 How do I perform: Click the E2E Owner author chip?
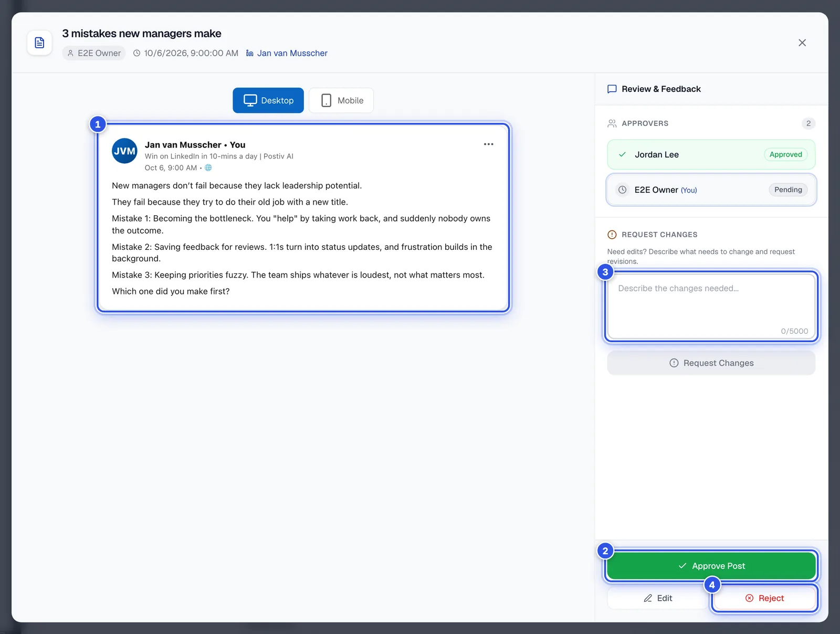[x=94, y=54]
